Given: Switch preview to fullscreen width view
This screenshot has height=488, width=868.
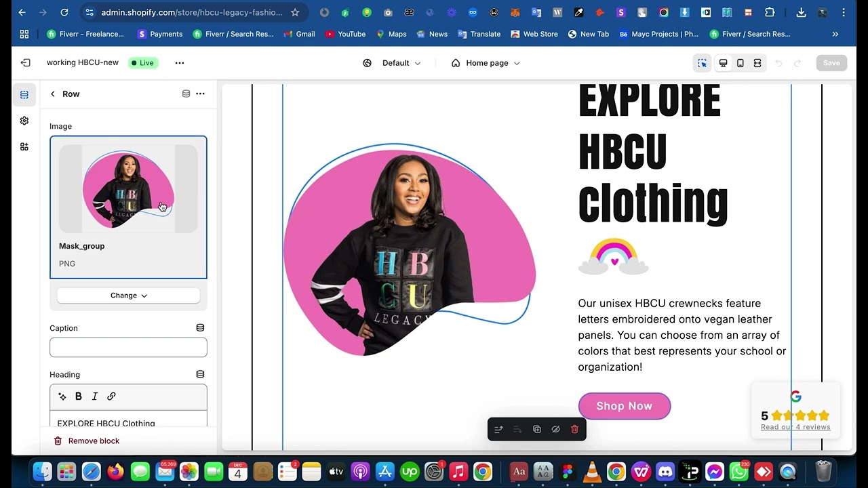Looking at the screenshot, I should click(x=757, y=62).
